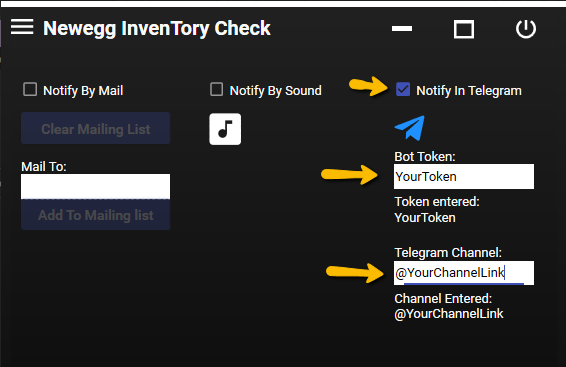The image size is (566, 367).
Task: Uncheck the Notify In Telegram checkbox
Action: pyautogui.click(x=403, y=89)
